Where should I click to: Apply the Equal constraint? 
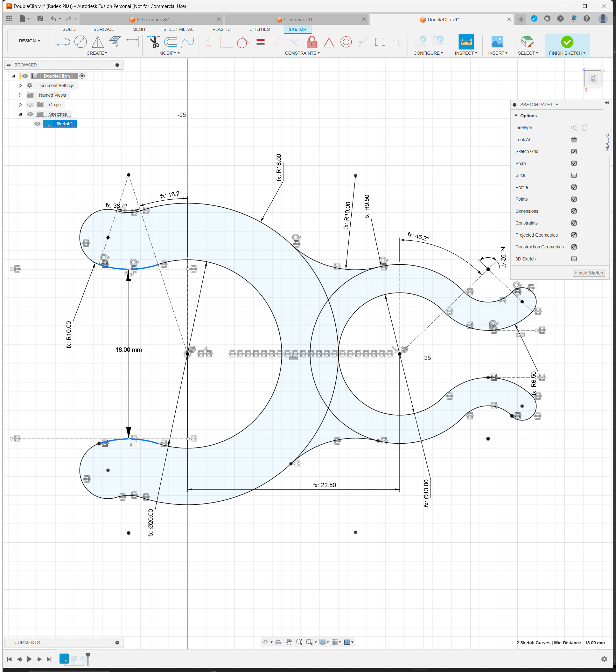pyautogui.click(x=261, y=42)
